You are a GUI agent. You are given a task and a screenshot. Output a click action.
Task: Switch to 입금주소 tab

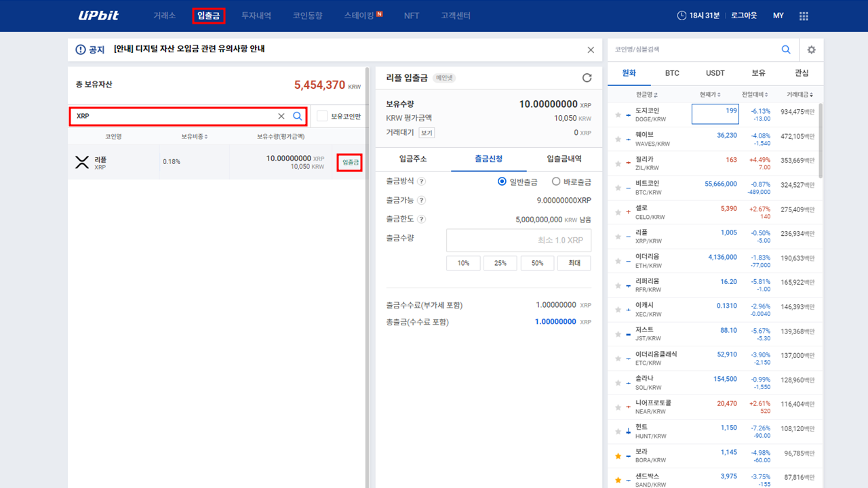tap(413, 159)
